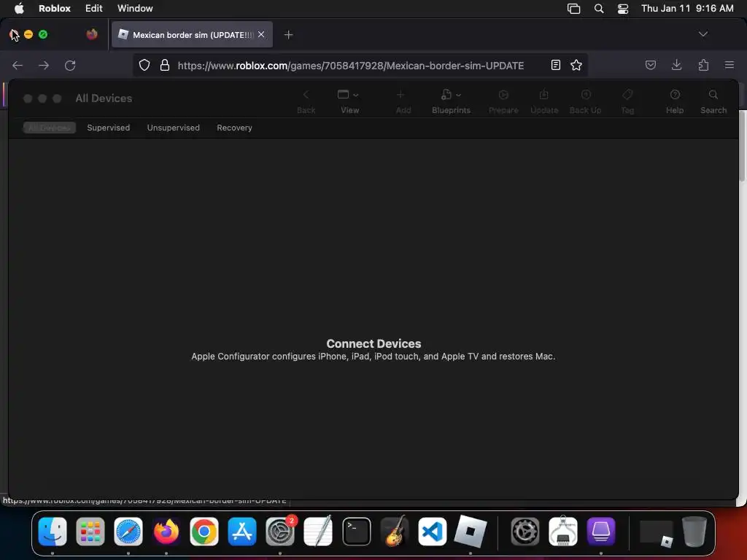Select the Supervised filter tab
Viewport: 747px width, 560px height.
(x=108, y=128)
